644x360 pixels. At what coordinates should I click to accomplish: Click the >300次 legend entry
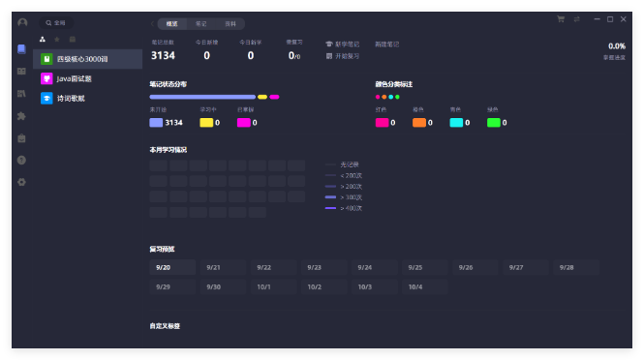click(x=344, y=197)
